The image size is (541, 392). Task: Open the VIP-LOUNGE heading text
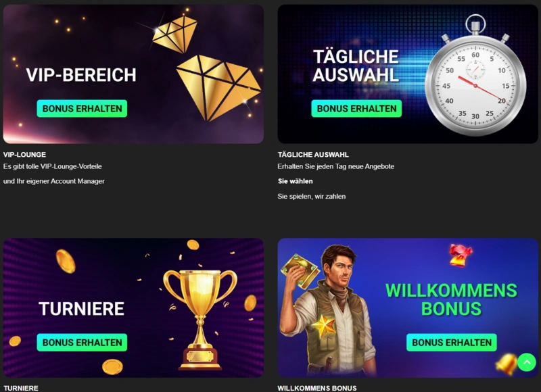tap(24, 155)
